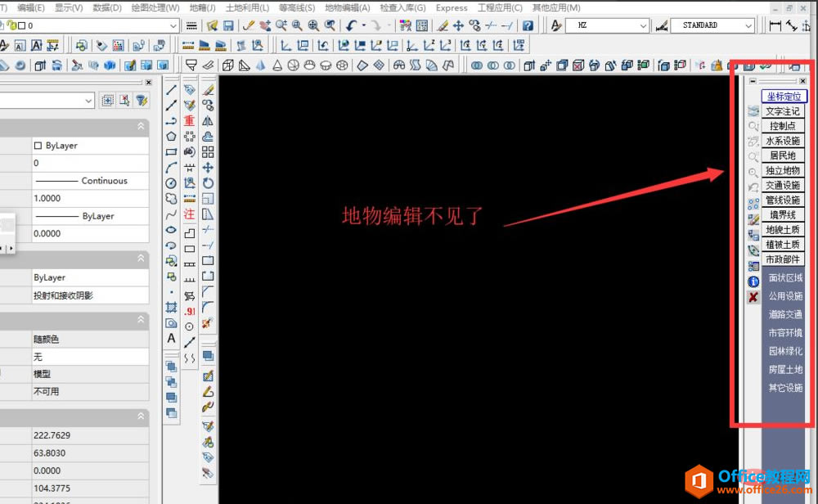Screen dimensions: 818x504
Task: Open the 检查入库(G) menu
Action: (x=402, y=8)
